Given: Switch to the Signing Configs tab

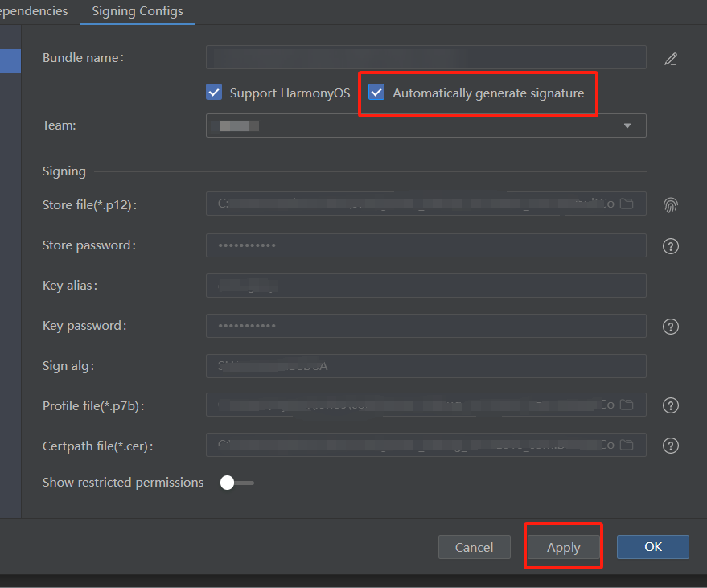Looking at the screenshot, I should tap(138, 11).
